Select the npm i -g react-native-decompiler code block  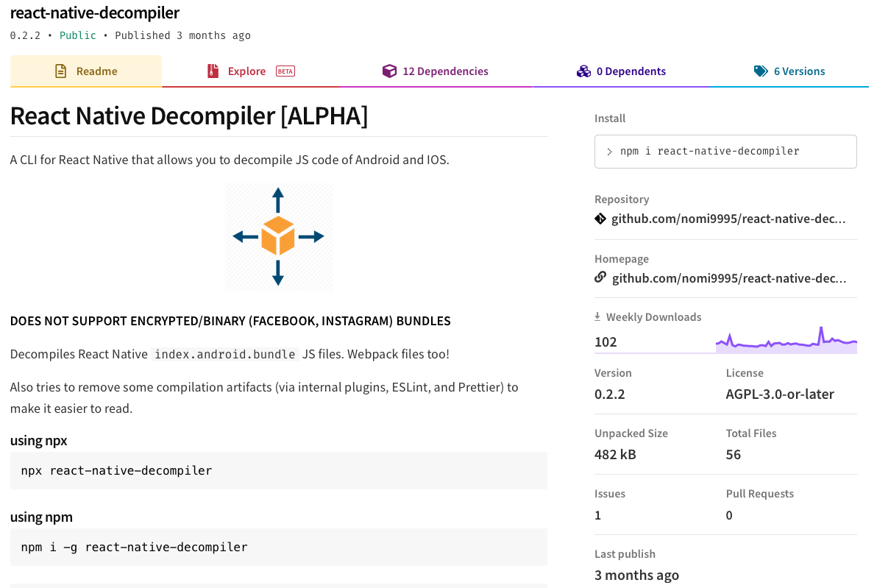(279, 548)
